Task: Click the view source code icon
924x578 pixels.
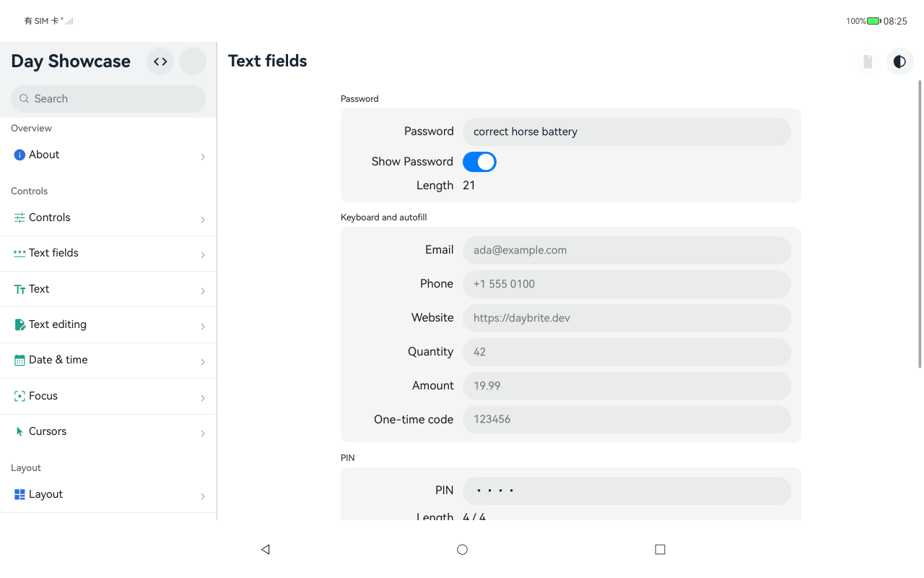Action: 160,61
